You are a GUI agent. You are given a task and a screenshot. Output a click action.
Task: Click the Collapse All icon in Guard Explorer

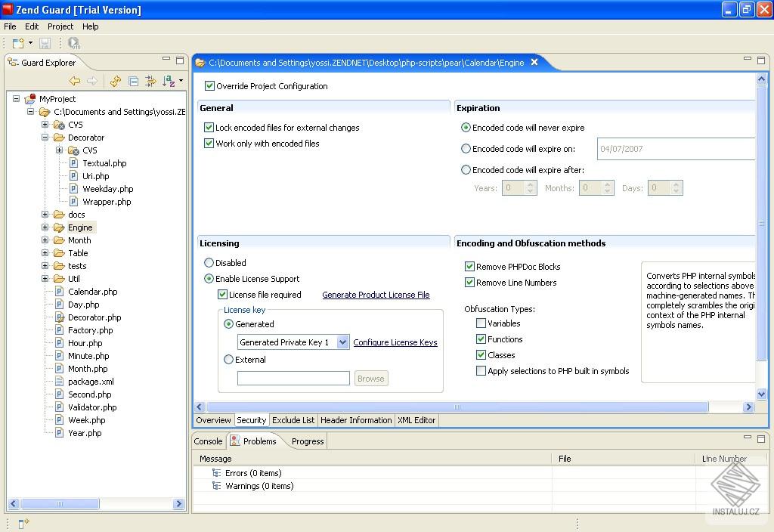click(134, 81)
